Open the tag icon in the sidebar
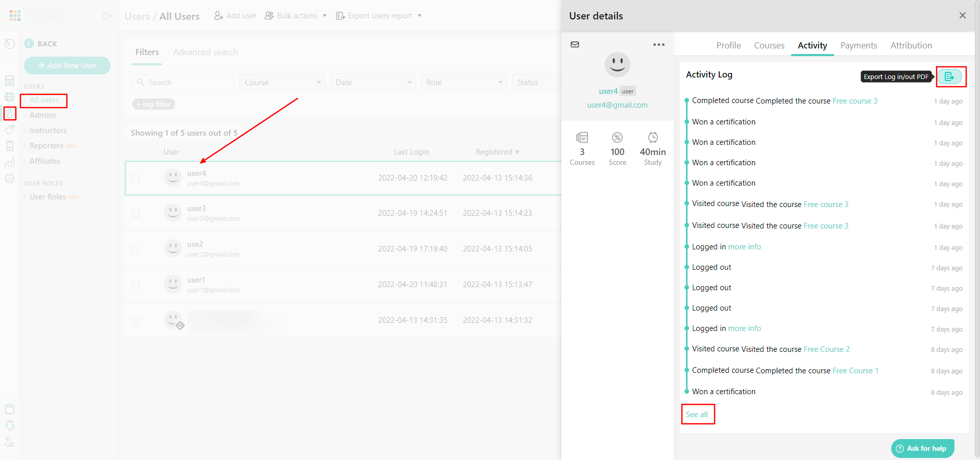The image size is (980, 460). point(9,130)
